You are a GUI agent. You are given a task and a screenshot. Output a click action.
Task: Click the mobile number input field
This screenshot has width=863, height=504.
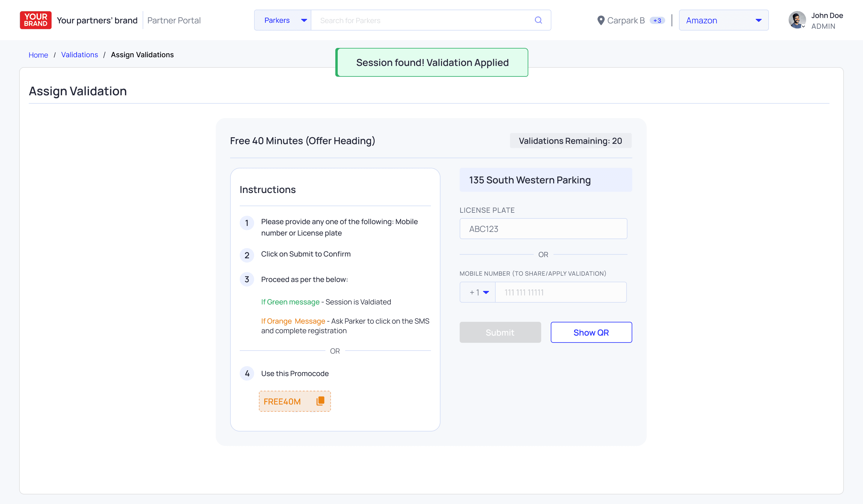coord(561,292)
